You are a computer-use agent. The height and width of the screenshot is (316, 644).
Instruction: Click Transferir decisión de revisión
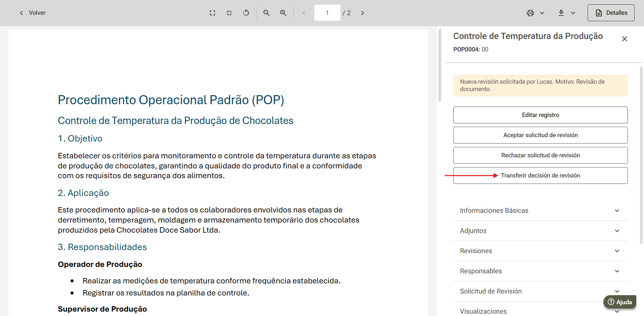pos(540,175)
